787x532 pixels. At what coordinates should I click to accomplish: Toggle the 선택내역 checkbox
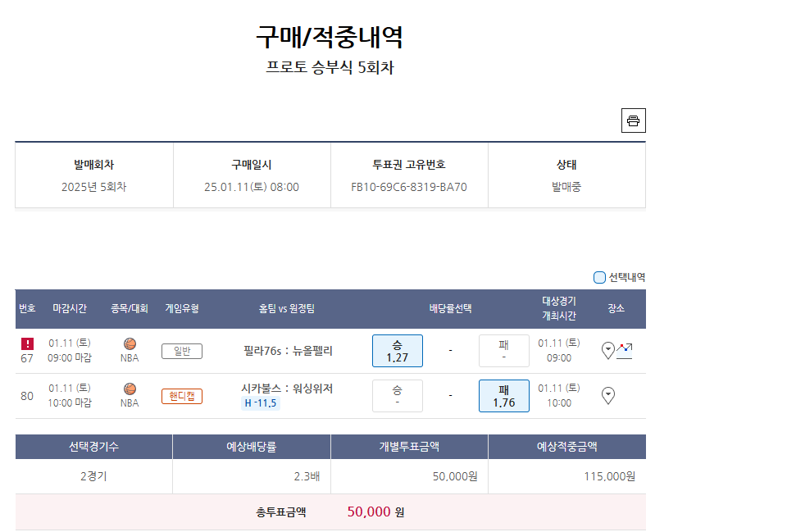click(599, 277)
